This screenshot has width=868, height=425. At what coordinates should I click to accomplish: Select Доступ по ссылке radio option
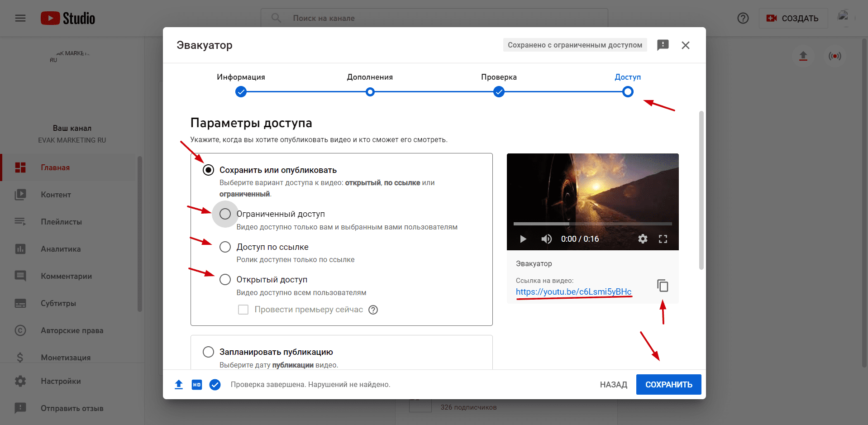(225, 247)
